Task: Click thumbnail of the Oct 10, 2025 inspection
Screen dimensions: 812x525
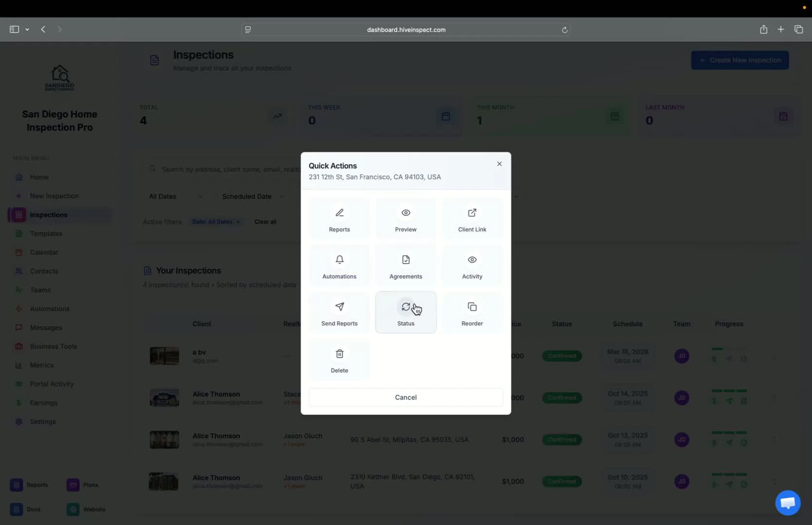Action: tap(163, 481)
